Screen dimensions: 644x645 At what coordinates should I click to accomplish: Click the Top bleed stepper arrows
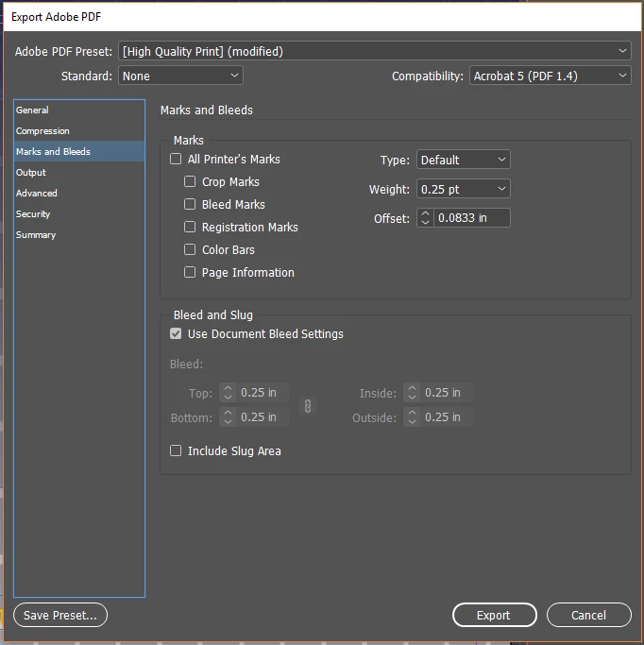[228, 393]
